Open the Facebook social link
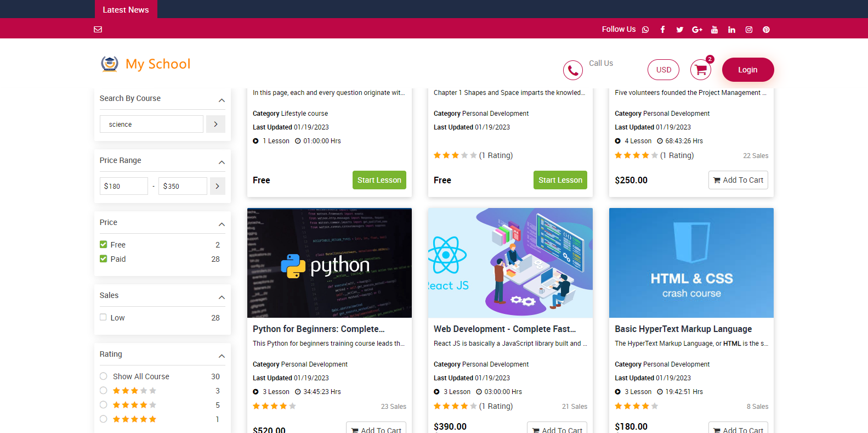This screenshot has width=868, height=433. click(x=662, y=30)
